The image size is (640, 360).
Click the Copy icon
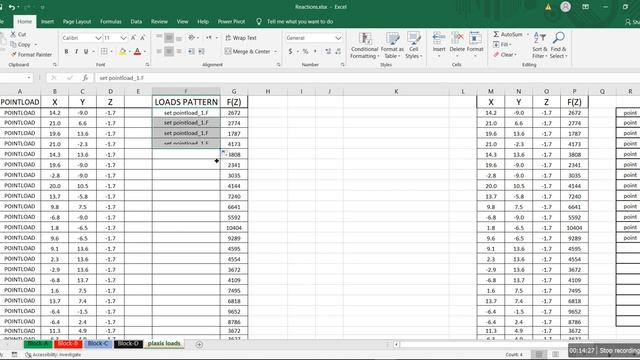(x=13, y=44)
